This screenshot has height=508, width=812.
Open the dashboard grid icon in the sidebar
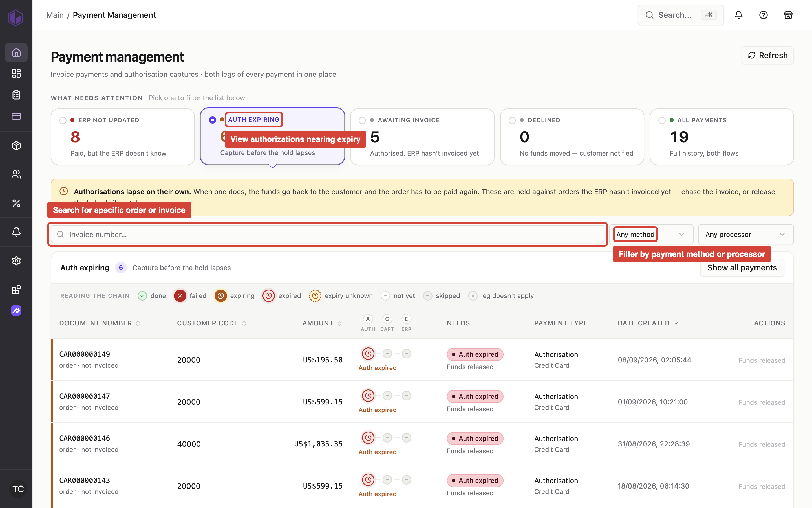pos(16,73)
